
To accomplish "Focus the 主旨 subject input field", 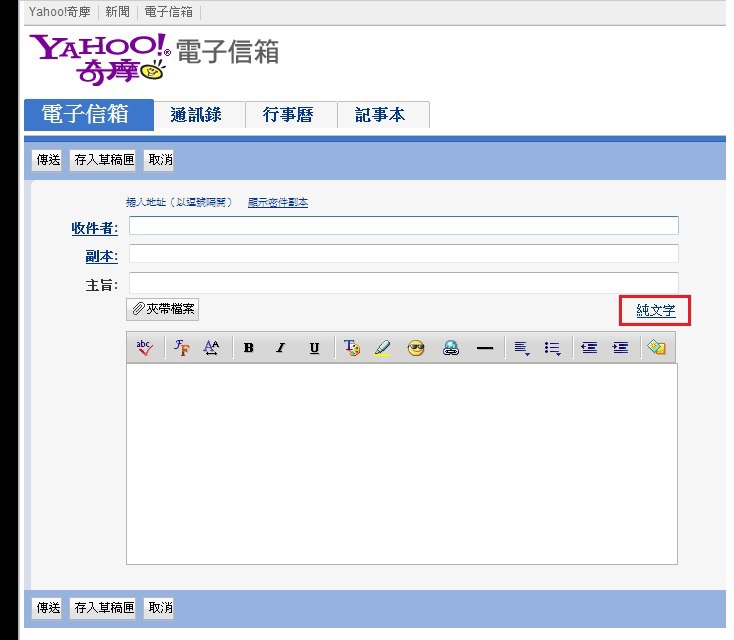I will [x=404, y=282].
